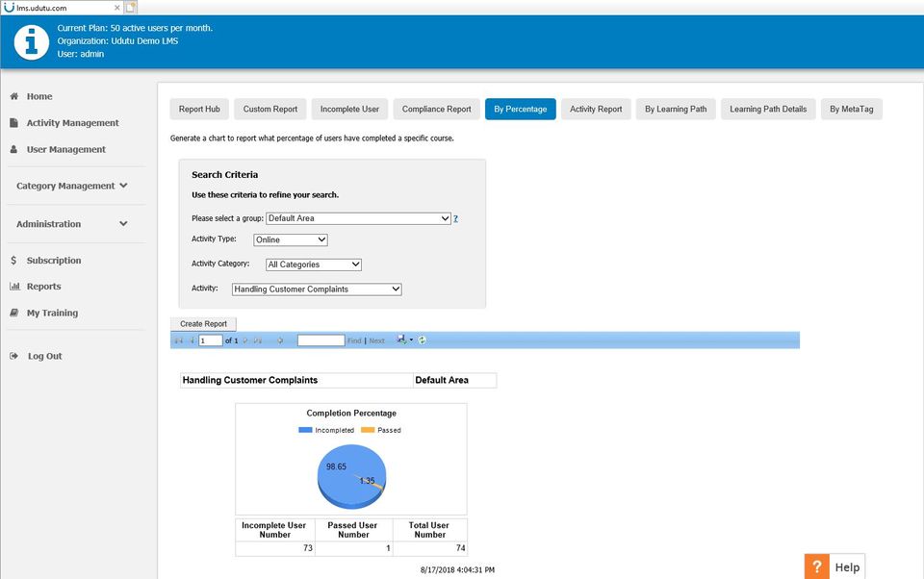Go to previous report page arrow

pyautogui.click(x=192, y=340)
